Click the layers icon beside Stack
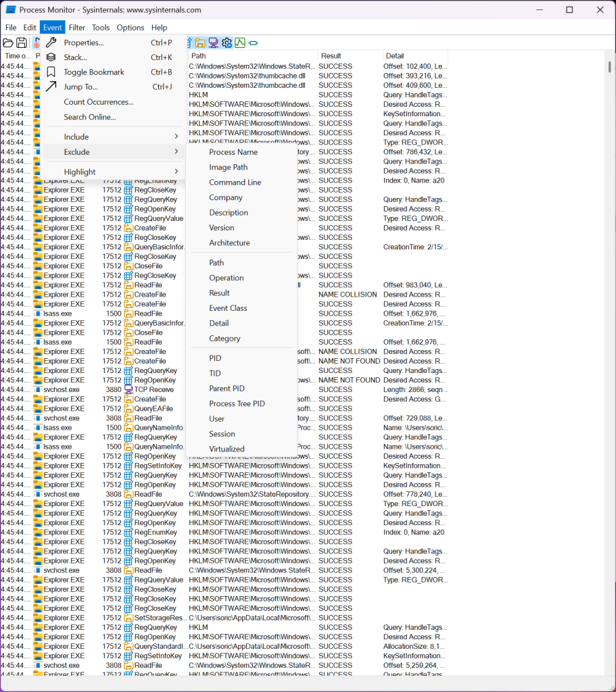Viewport: 616px width, 692px height. pos(51,57)
